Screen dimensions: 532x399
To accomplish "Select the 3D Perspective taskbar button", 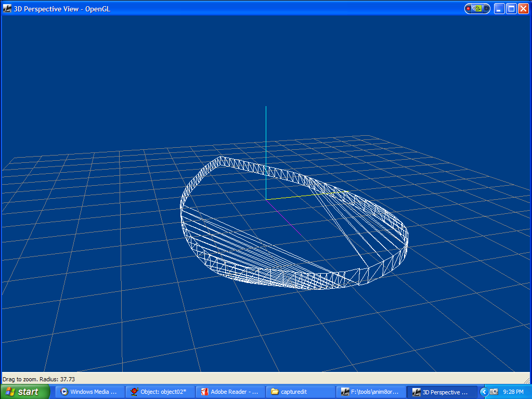I will pos(442,392).
